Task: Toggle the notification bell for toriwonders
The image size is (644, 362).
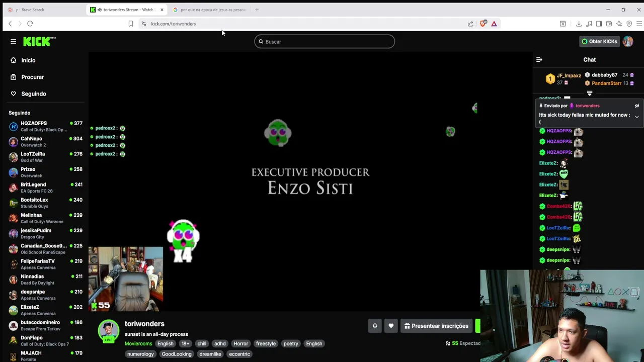Action: 375,326
